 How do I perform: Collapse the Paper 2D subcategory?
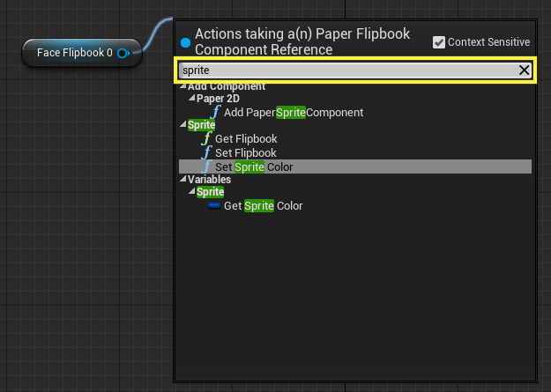click(x=192, y=99)
